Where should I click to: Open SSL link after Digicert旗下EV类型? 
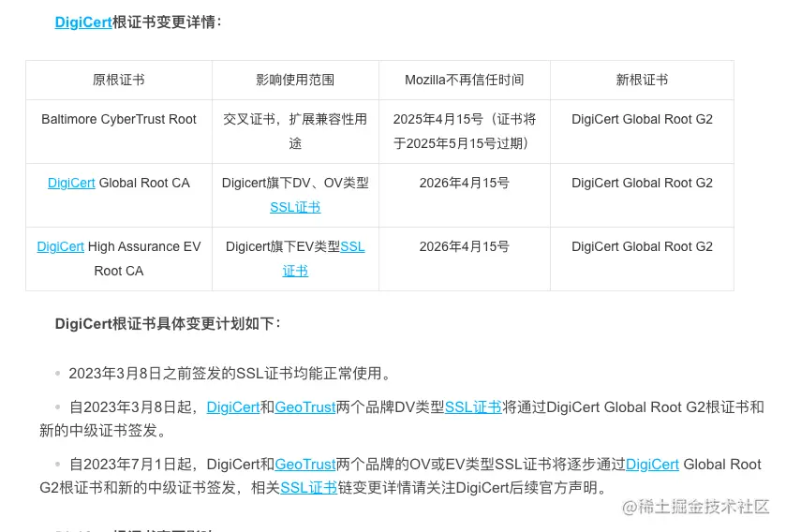pyautogui.click(x=352, y=246)
